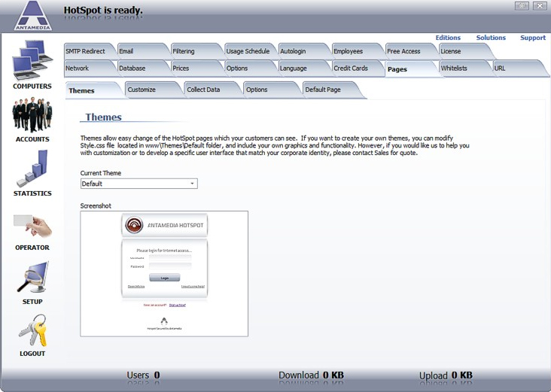Viewport: 551px width, 392px height.
Task: Click the STATISTICS label
Action: pyautogui.click(x=32, y=193)
